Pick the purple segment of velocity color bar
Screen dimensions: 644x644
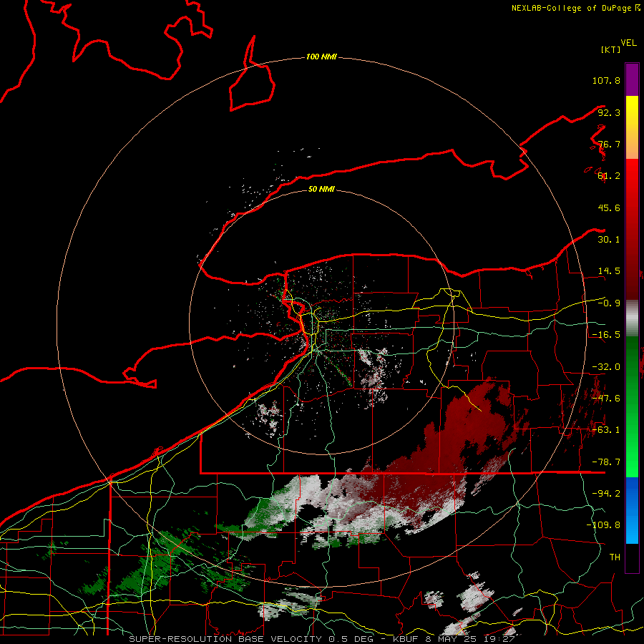(x=632, y=79)
